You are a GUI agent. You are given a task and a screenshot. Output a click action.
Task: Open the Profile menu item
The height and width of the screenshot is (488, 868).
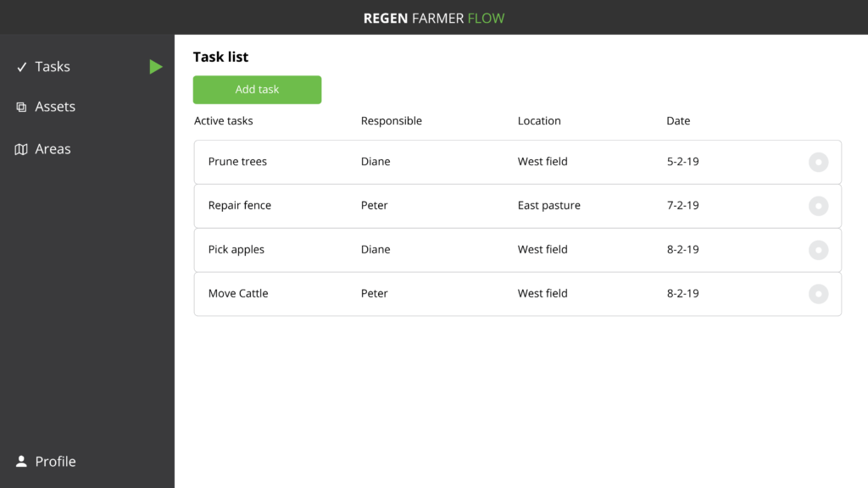pyautogui.click(x=55, y=461)
